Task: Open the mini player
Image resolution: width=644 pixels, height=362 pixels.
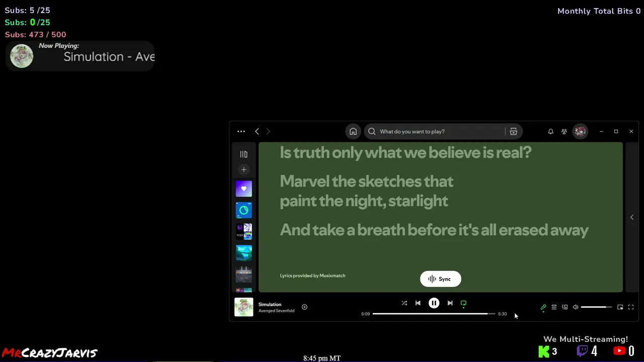Action: [x=620, y=307]
